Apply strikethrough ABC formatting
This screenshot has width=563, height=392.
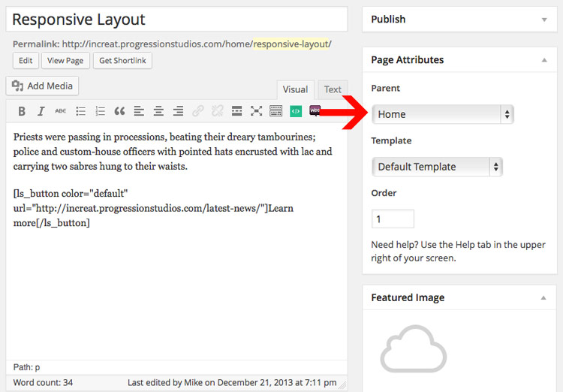60,111
